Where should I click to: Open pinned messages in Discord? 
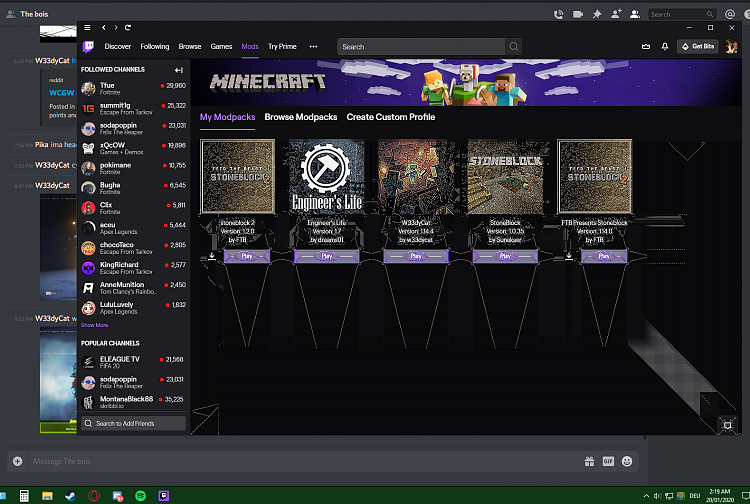click(597, 14)
